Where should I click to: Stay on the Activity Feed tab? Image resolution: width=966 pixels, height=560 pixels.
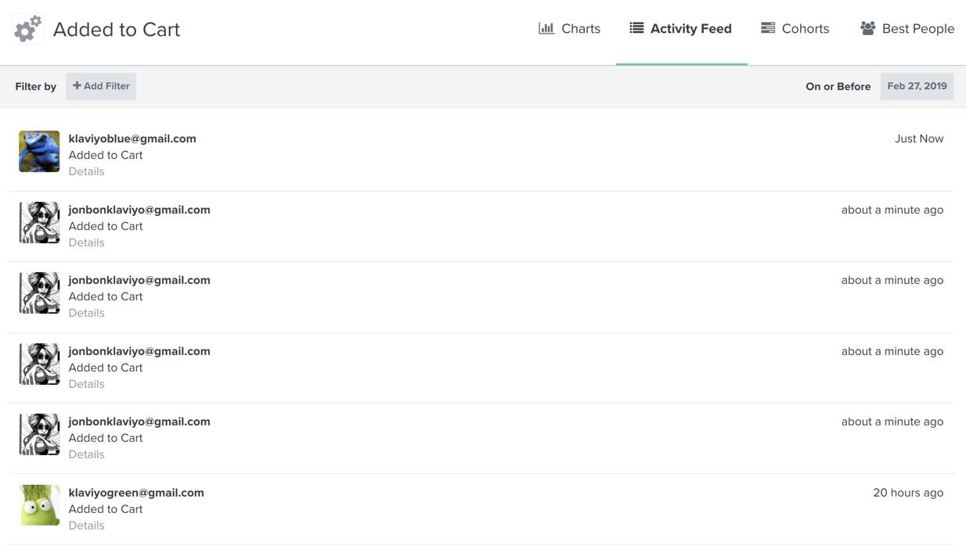(690, 27)
